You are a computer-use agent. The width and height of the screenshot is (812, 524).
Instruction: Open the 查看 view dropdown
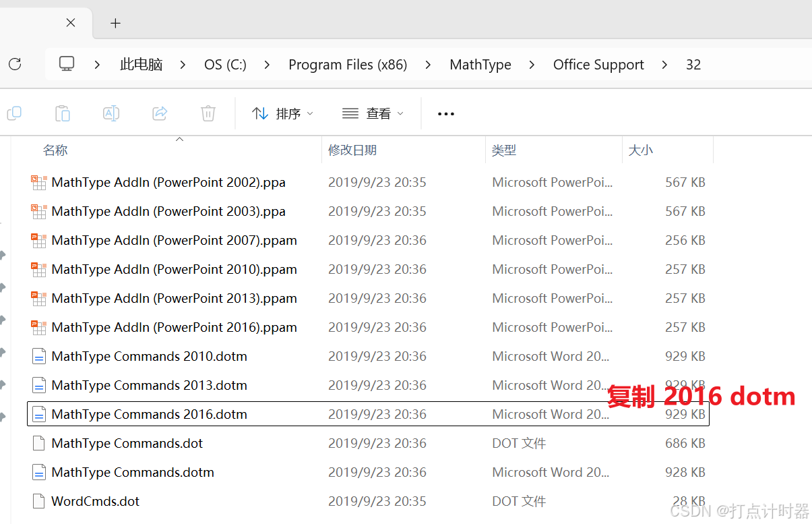pyautogui.click(x=373, y=113)
